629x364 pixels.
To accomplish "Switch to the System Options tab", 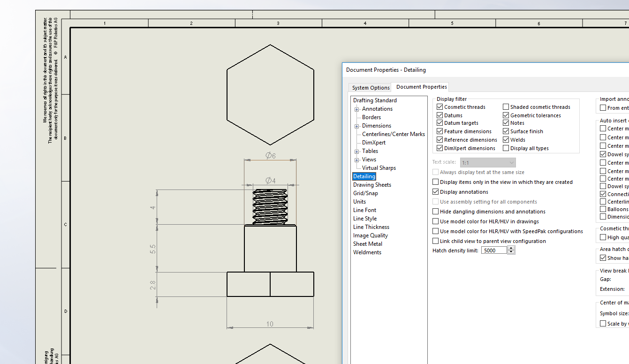I will coord(371,88).
